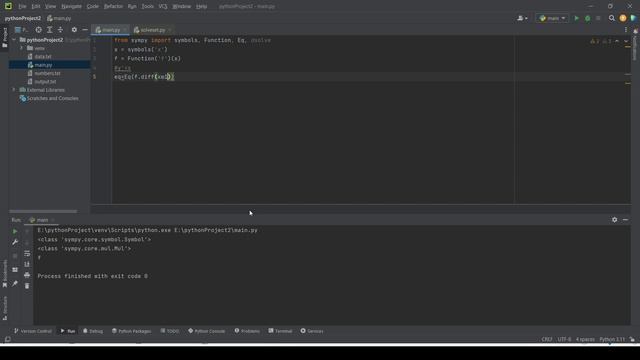Open the VCS menu
The image size is (640, 360).
click(x=163, y=7)
